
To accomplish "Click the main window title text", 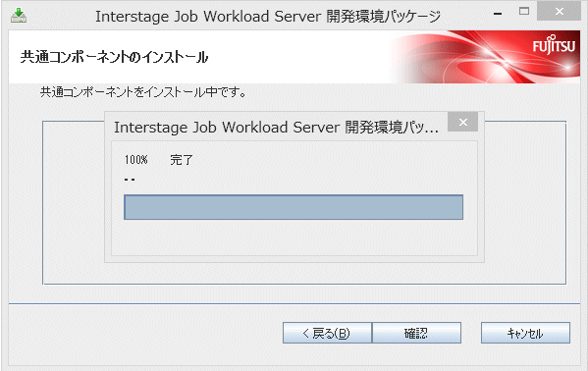I will pyautogui.click(x=268, y=17).
